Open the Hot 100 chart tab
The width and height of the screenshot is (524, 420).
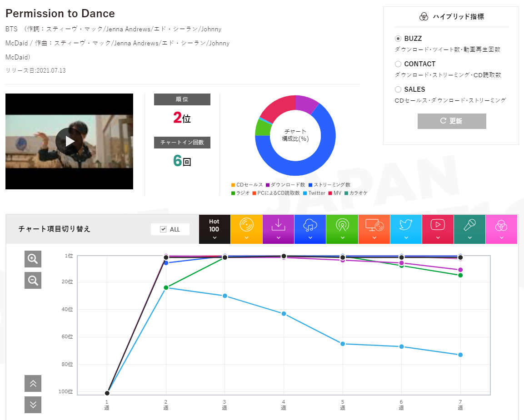tap(215, 229)
